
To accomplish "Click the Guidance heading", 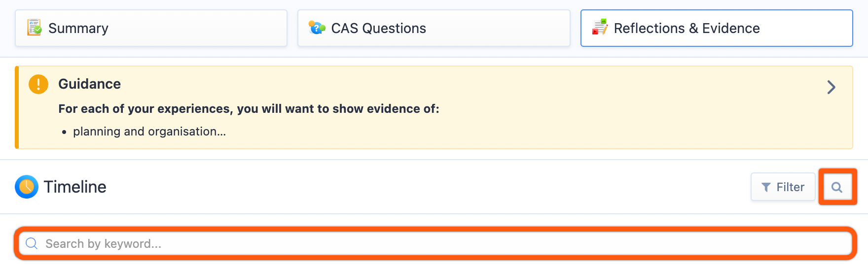I will [x=89, y=84].
